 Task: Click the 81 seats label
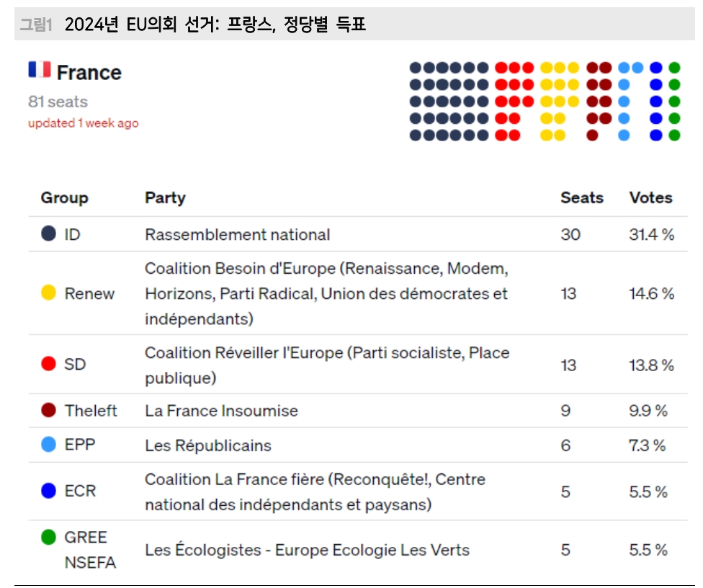pos(58,102)
